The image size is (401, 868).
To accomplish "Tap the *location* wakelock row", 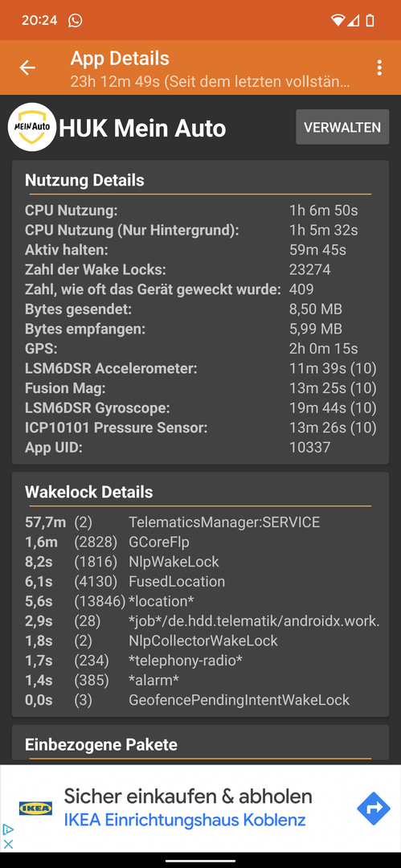I will pyautogui.click(x=200, y=601).
